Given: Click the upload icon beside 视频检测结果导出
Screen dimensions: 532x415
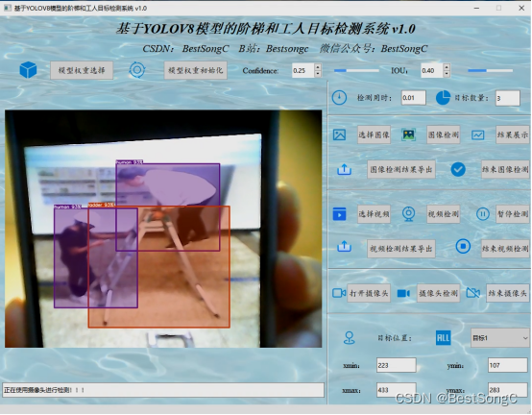Looking at the screenshot, I should 344,246.
